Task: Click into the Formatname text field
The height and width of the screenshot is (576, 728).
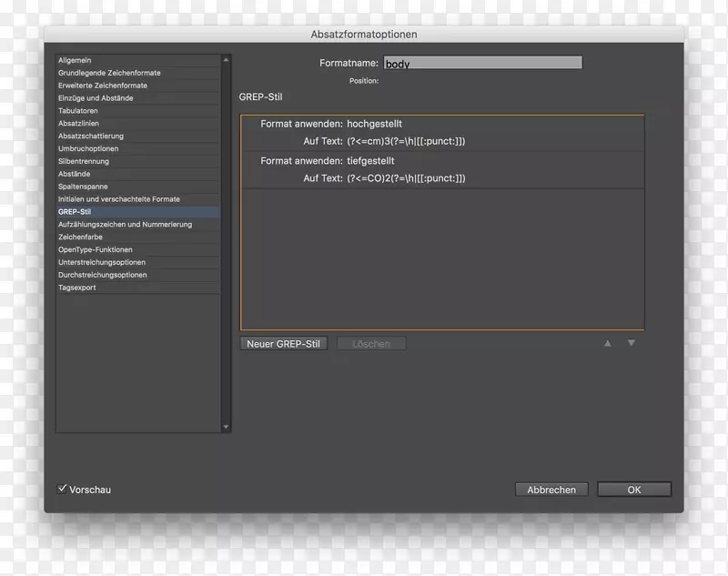Action: [x=481, y=64]
